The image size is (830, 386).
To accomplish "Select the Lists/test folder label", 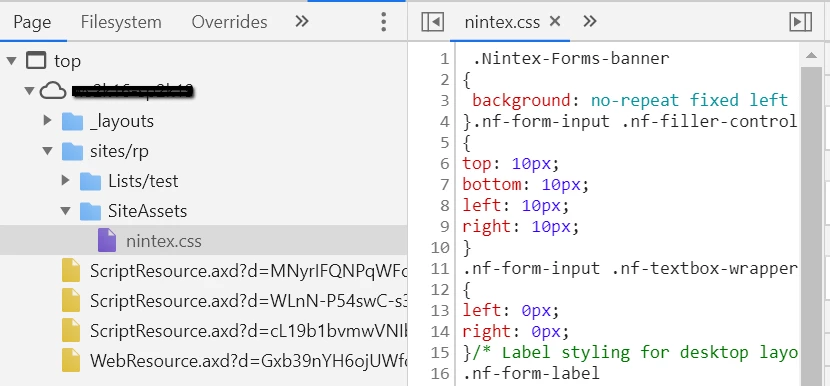I will 143,181.
